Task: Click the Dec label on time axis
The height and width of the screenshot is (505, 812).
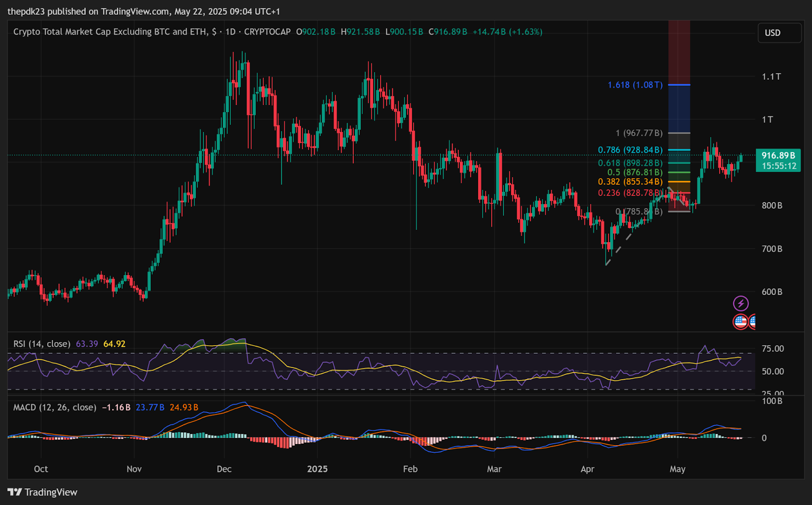Action: coord(224,468)
